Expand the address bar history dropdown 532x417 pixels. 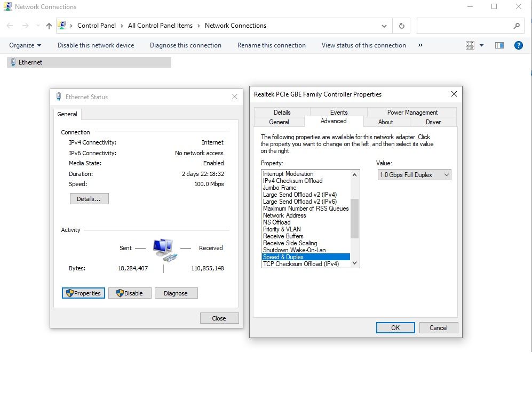[384, 26]
